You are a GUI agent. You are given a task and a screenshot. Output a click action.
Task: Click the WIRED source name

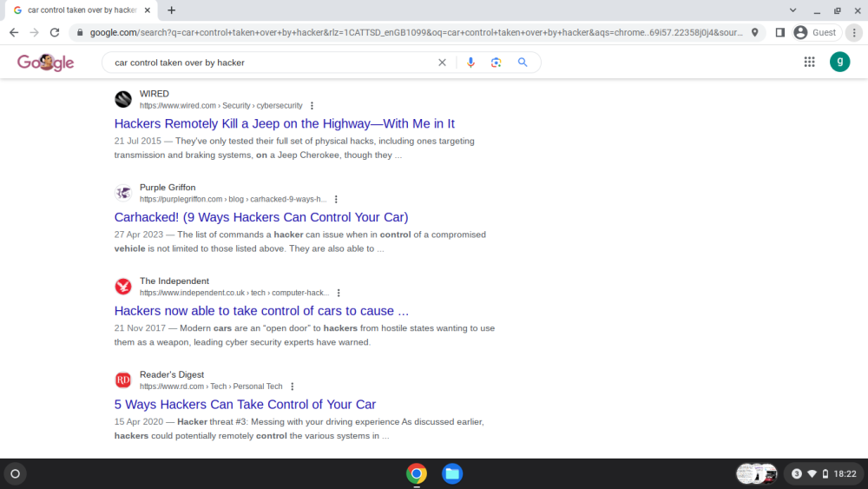[x=155, y=94]
